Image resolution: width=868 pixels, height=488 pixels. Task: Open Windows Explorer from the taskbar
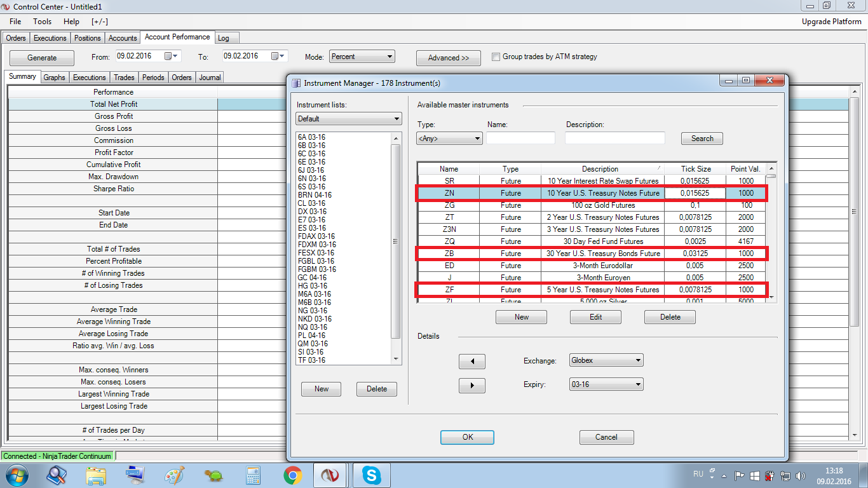tap(97, 475)
